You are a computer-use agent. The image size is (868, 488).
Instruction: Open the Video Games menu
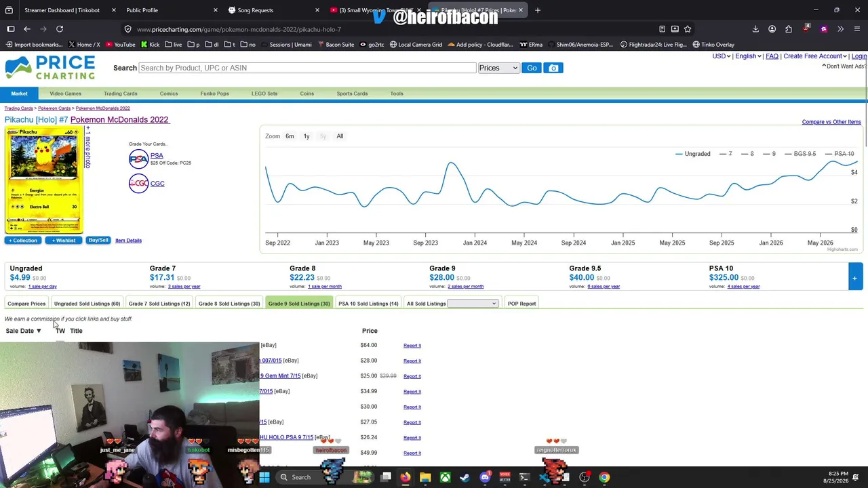tap(65, 94)
